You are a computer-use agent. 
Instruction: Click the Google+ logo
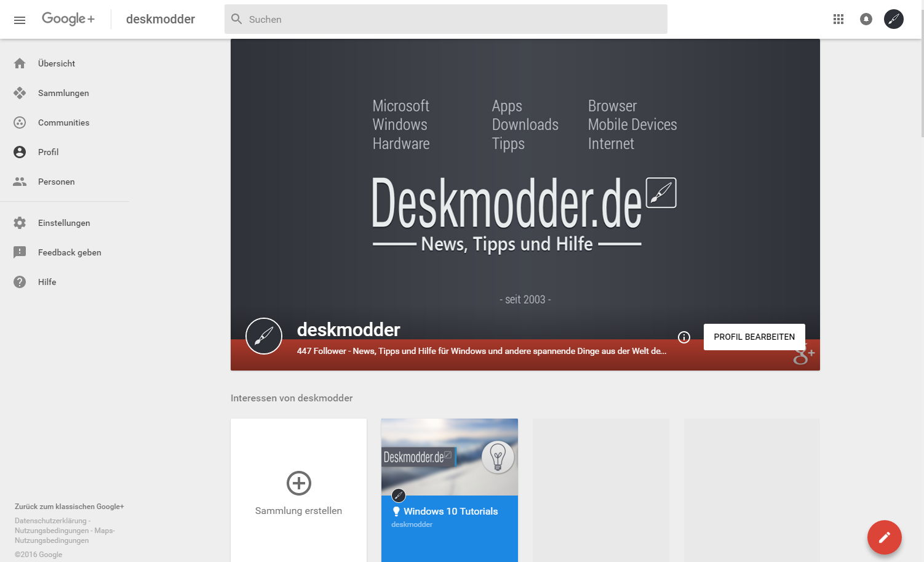click(x=68, y=19)
